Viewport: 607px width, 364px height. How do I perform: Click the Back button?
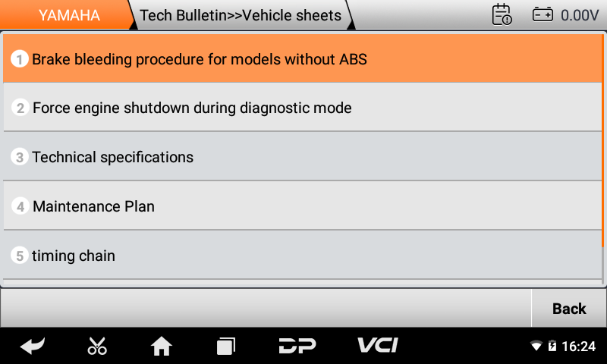point(568,309)
